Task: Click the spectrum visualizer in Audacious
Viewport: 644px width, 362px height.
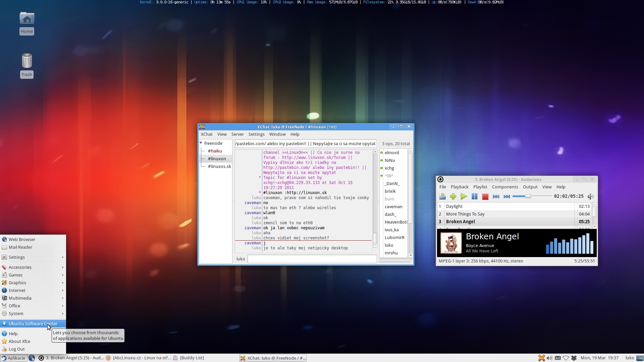Action: (570, 243)
